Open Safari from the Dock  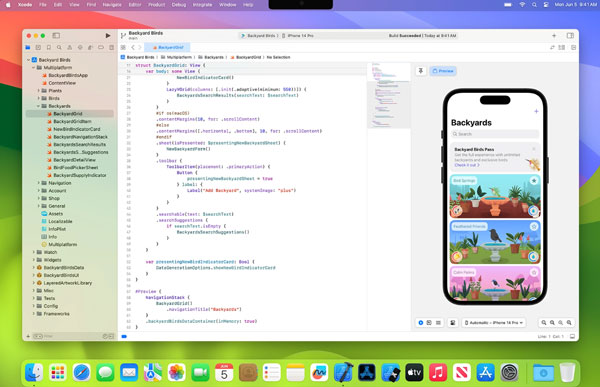click(82, 372)
